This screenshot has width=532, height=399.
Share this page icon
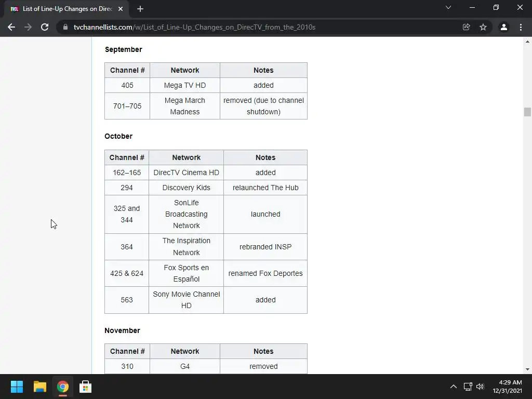point(467,27)
